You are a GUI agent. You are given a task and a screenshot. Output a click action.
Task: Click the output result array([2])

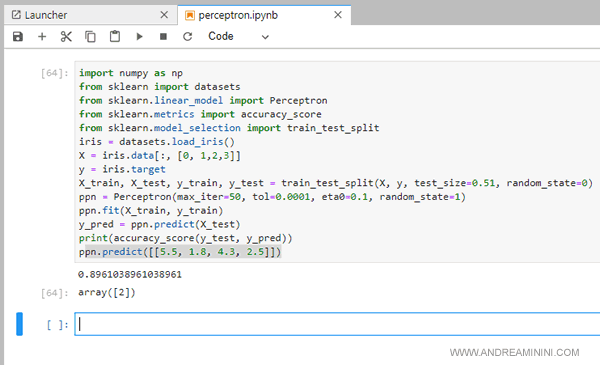[107, 293]
